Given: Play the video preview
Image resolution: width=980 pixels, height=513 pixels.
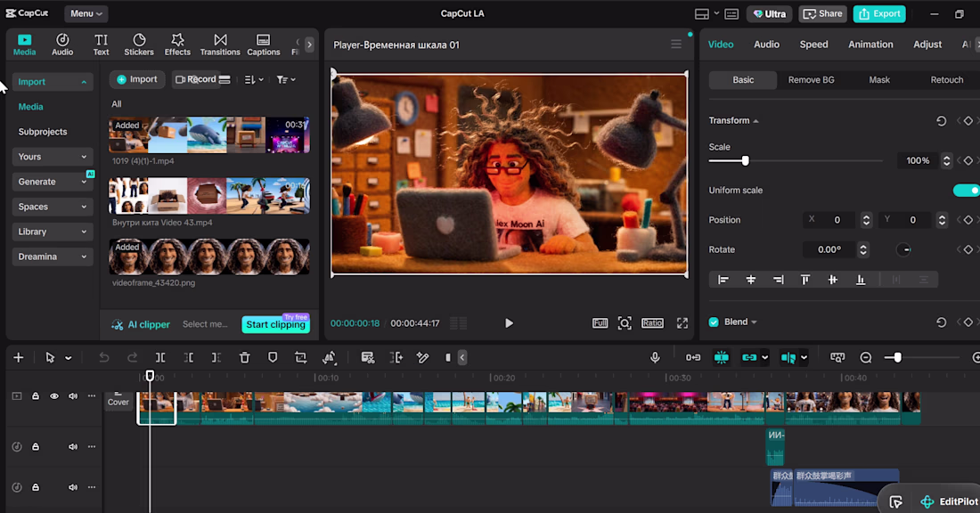Looking at the screenshot, I should (x=509, y=323).
